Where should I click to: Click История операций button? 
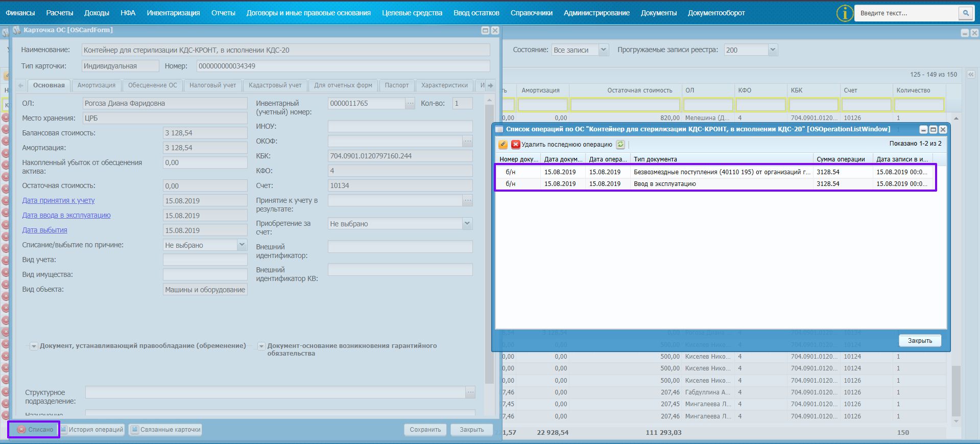(92, 430)
